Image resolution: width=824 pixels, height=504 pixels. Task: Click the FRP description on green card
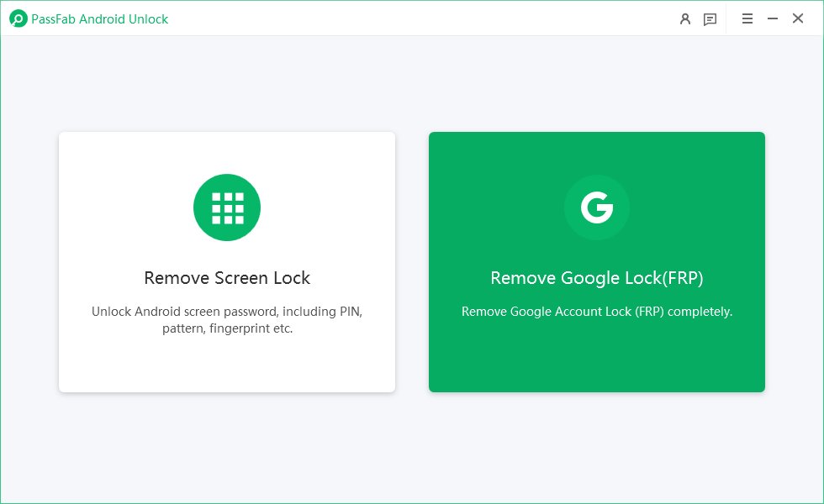tap(596, 311)
